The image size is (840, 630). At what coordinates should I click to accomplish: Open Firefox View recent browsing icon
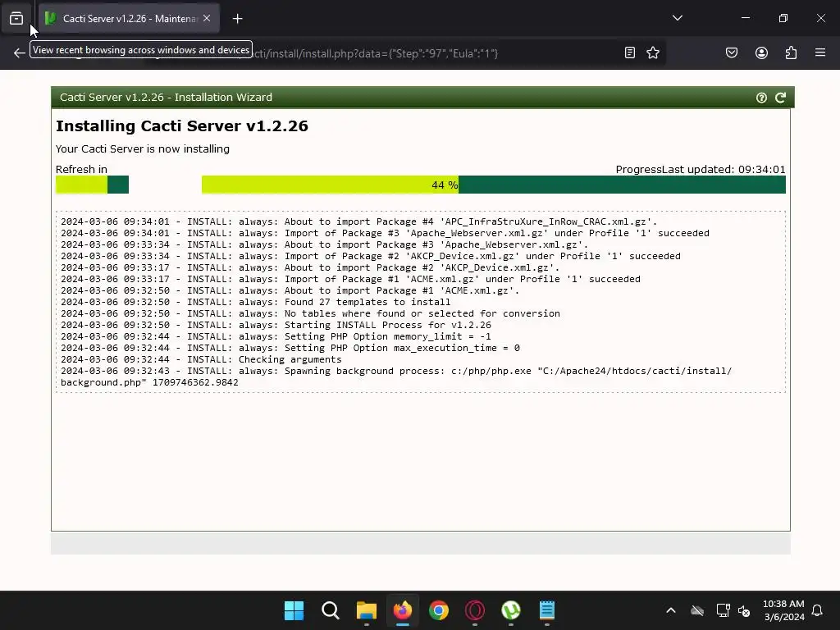tap(16, 18)
